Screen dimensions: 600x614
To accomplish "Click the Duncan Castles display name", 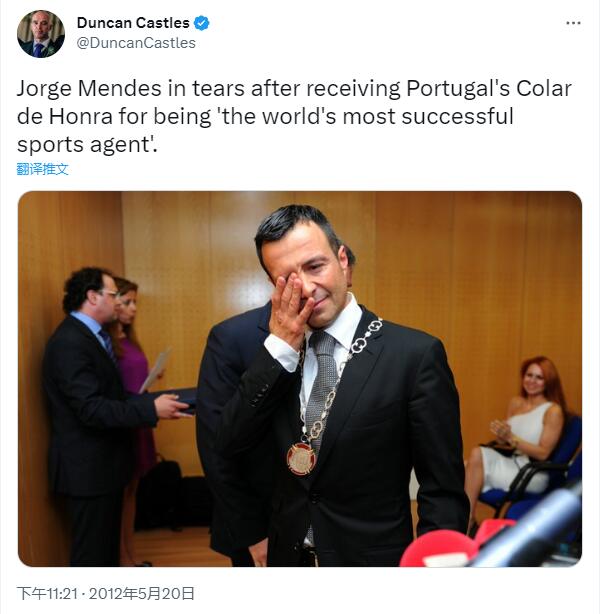I will pyautogui.click(x=133, y=23).
